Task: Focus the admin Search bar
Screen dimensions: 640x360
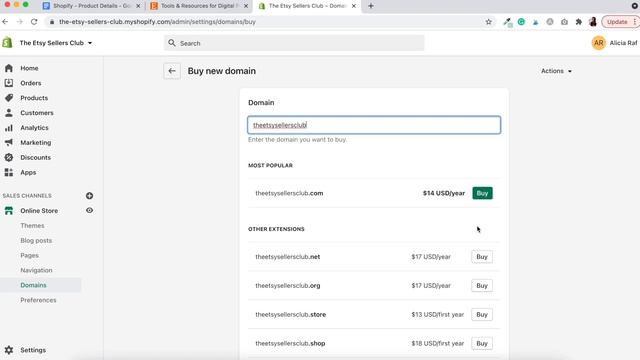Action: click(294, 43)
